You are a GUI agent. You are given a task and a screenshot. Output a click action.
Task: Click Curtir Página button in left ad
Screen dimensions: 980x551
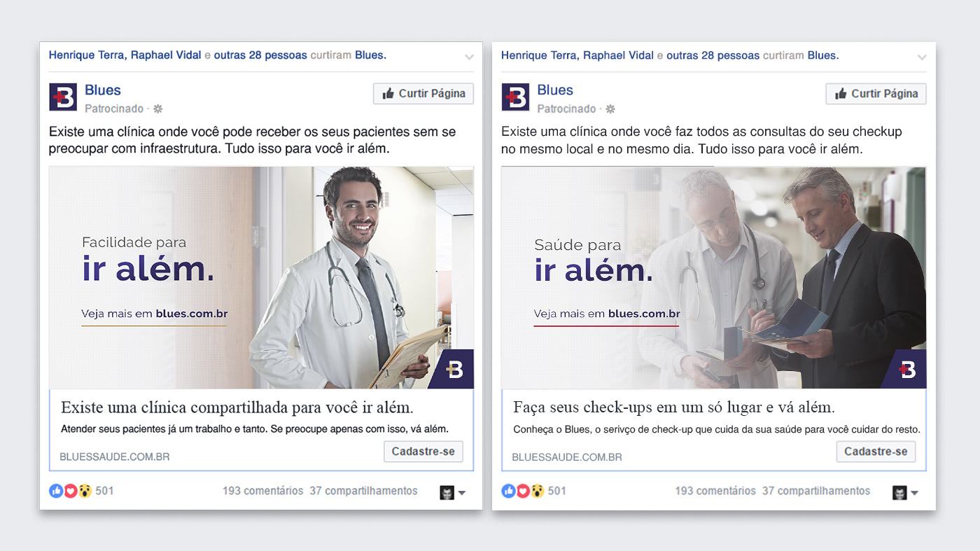pos(423,94)
